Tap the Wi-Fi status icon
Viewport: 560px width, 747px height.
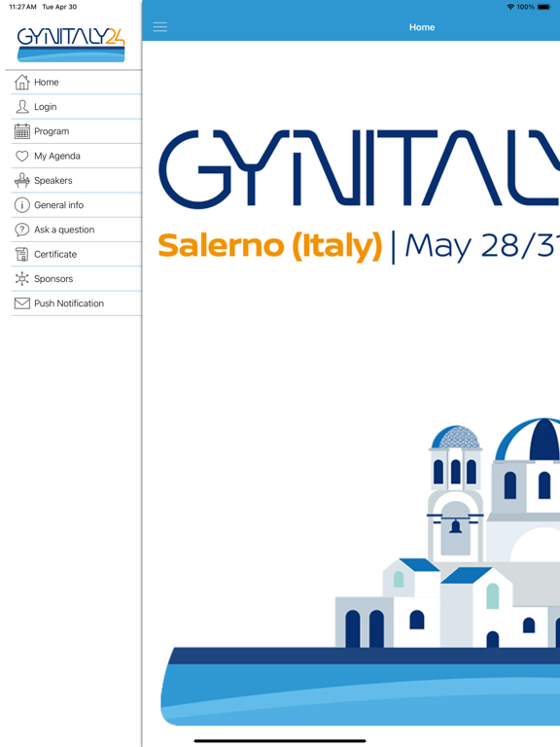510,7
